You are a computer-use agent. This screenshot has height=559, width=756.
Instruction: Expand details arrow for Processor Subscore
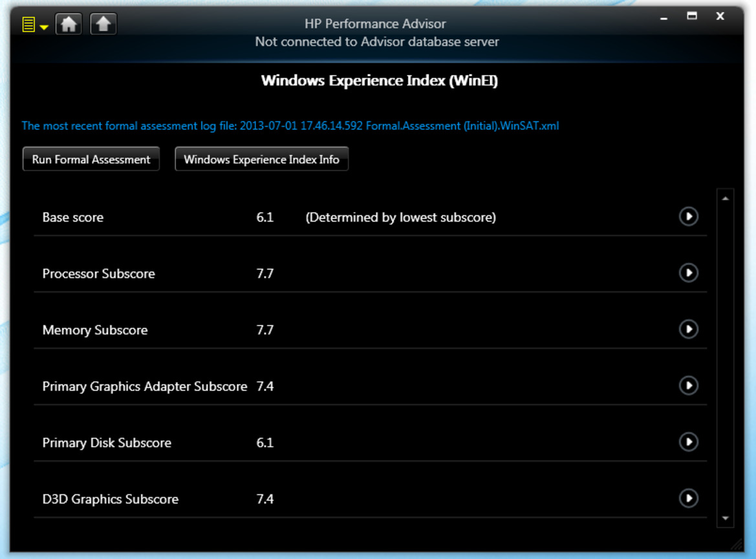[x=689, y=273]
